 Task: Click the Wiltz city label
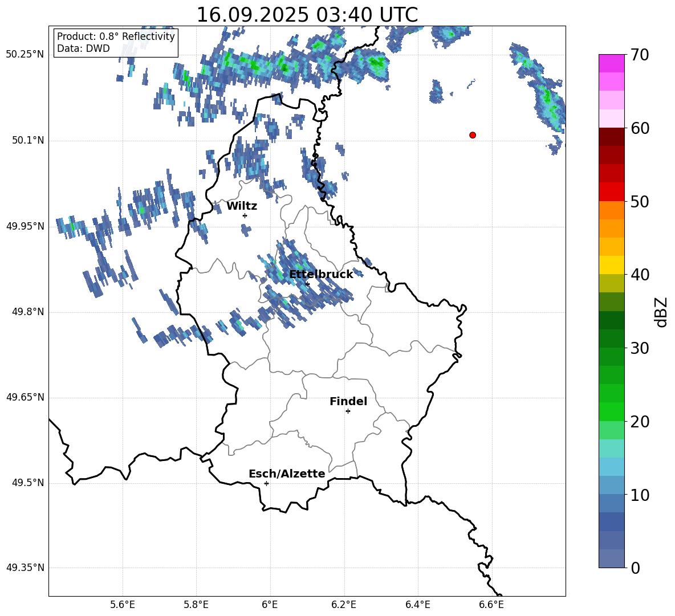[x=242, y=206]
